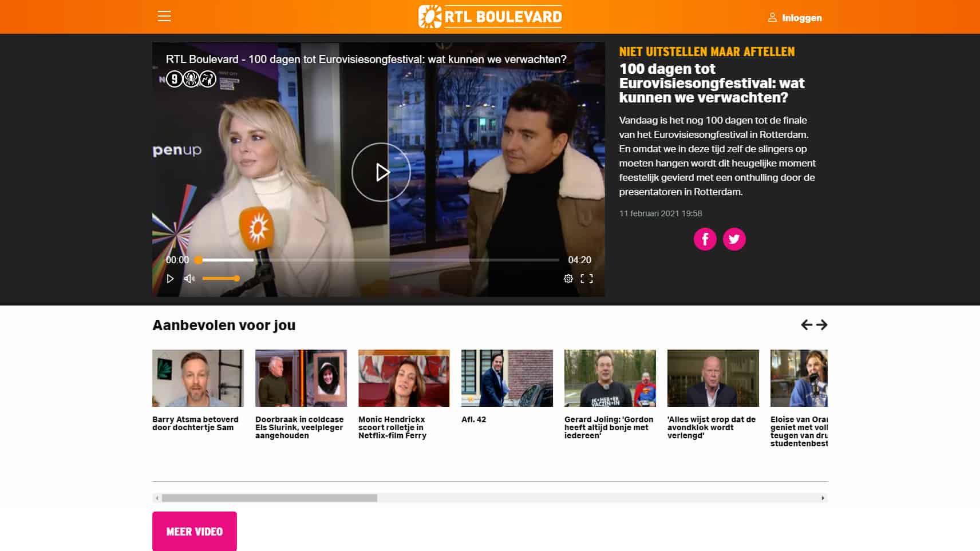Click the 04:20 duration label
The image size is (980, 551).
pyautogui.click(x=579, y=260)
